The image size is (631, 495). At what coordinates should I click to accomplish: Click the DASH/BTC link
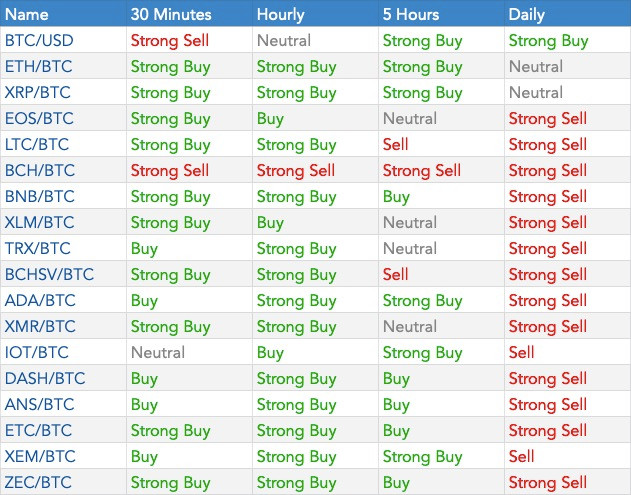[x=45, y=378]
